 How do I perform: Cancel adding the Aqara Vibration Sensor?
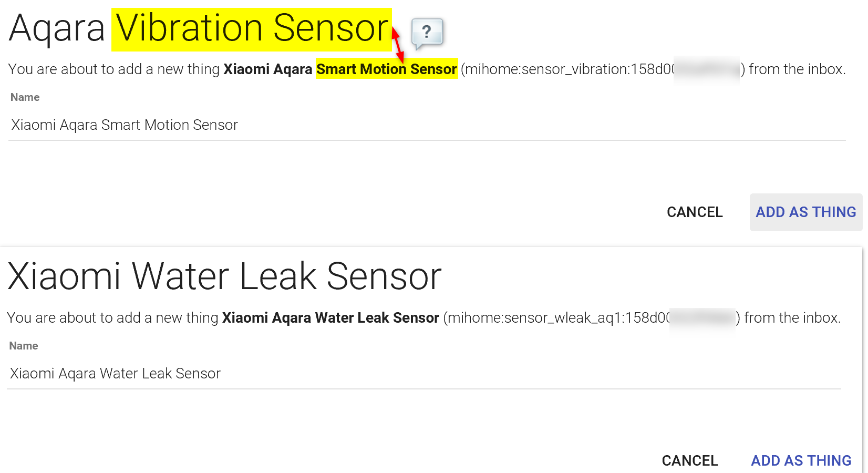[x=694, y=212]
